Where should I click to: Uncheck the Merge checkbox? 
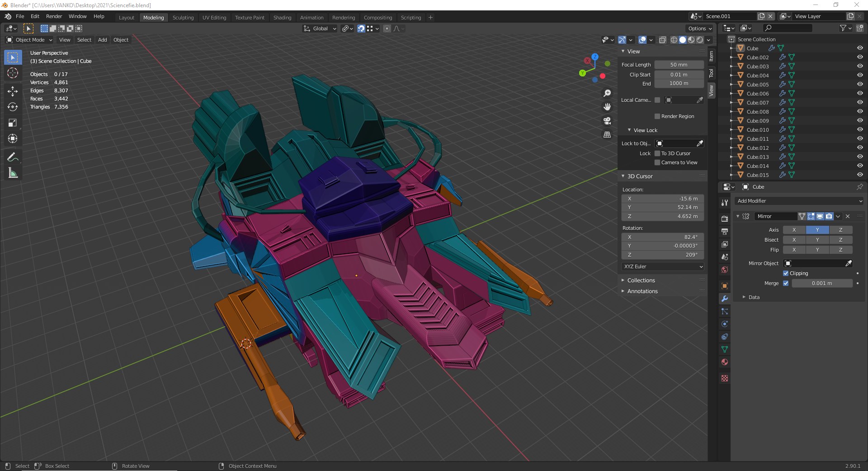click(x=786, y=283)
